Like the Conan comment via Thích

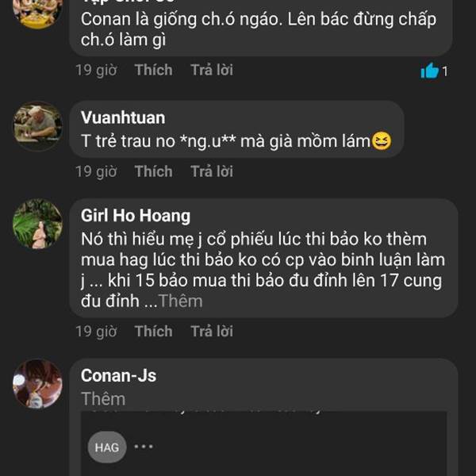[x=153, y=70]
